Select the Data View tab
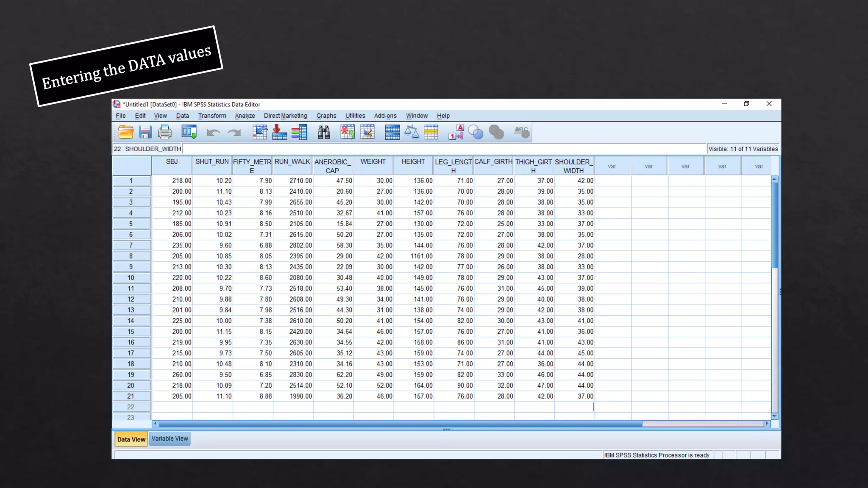The width and height of the screenshot is (868, 488). tap(131, 439)
